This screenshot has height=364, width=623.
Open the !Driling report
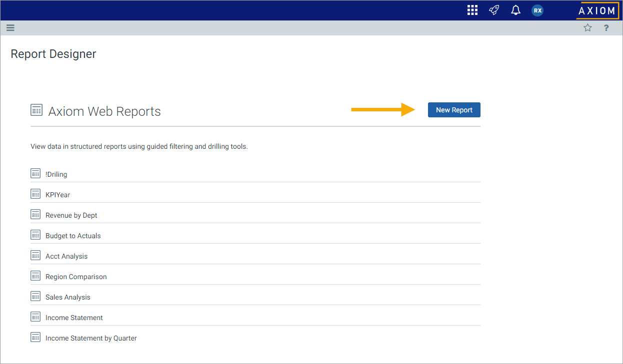(x=56, y=174)
